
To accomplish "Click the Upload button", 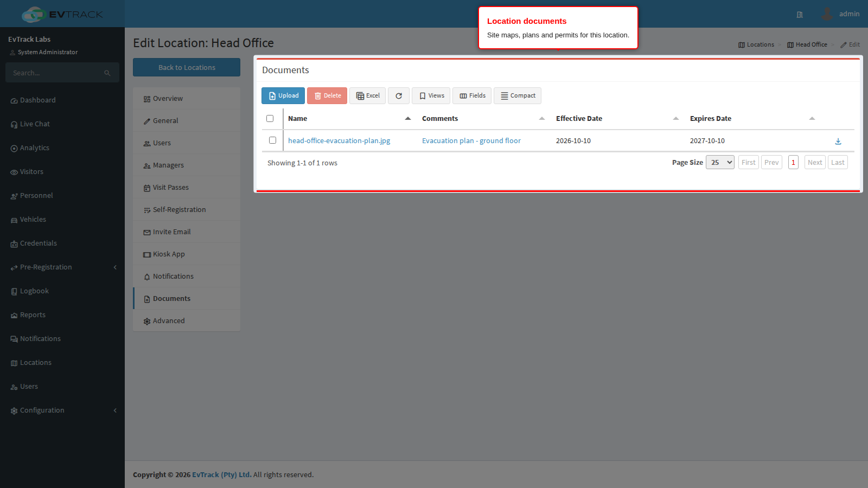I will [283, 96].
